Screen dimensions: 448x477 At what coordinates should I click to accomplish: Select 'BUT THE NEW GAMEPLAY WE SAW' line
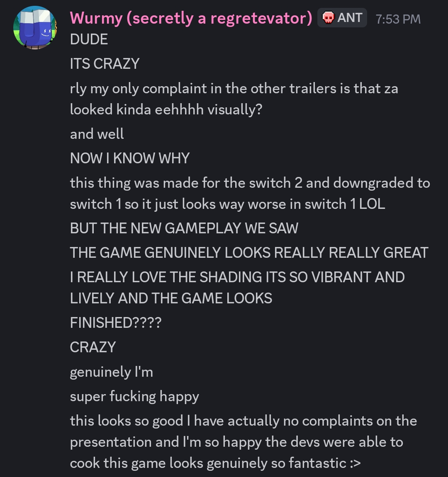click(184, 228)
